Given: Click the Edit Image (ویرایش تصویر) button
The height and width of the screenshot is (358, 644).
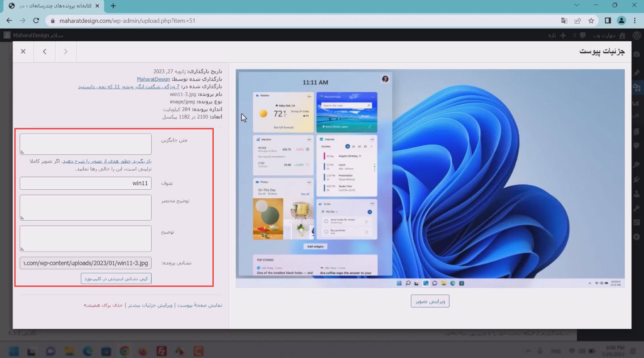Looking at the screenshot, I should click(430, 301).
